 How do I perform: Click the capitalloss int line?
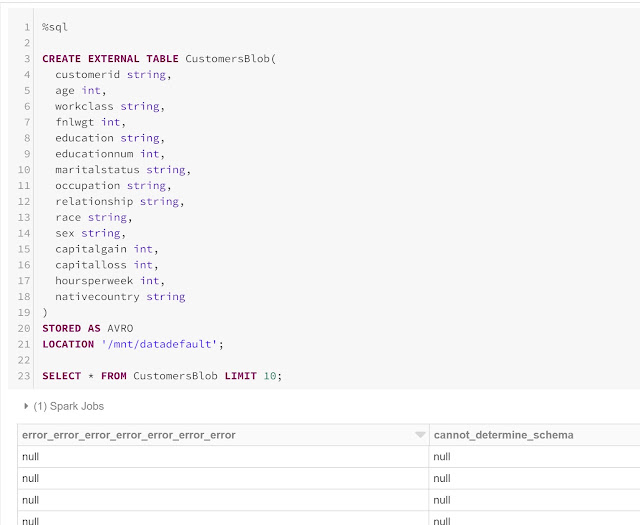point(107,265)
